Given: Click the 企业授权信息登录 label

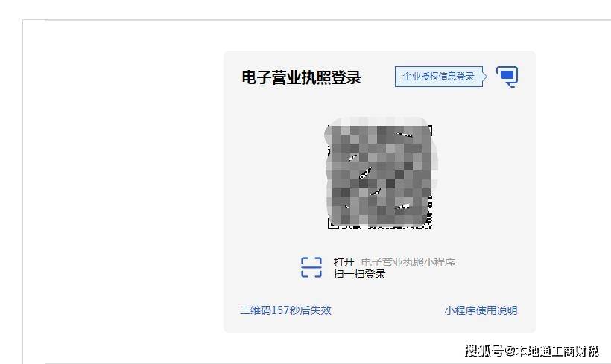Looking at the screenshot, I should 438,77.
